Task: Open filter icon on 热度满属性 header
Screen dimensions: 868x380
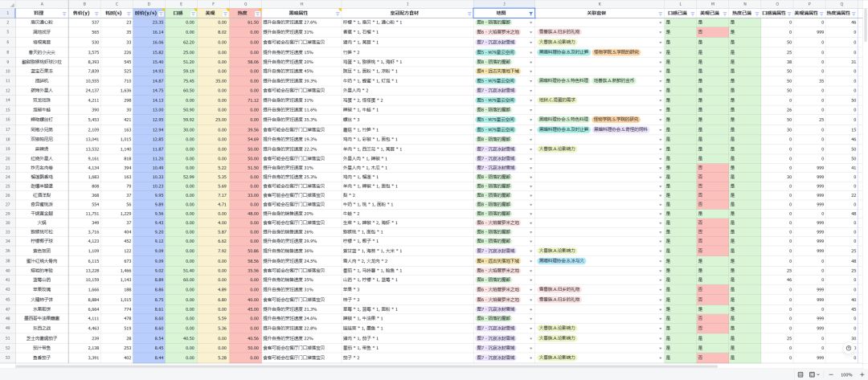Action: (854, 13)
